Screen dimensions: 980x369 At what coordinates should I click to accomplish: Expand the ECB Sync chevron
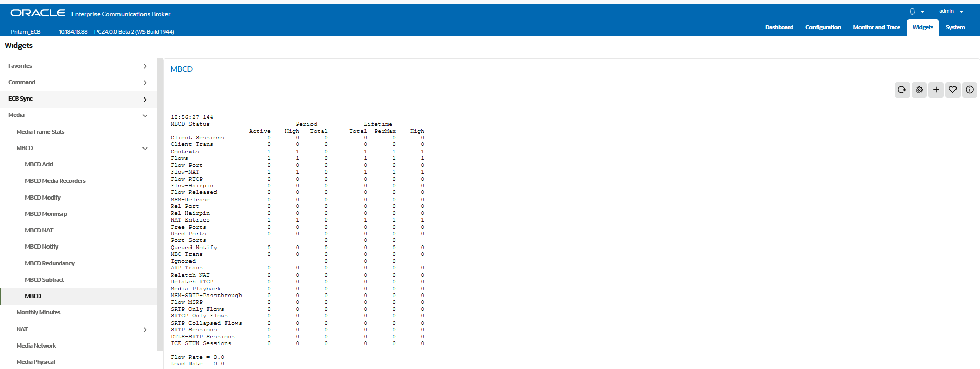click(x=145, y=100)
